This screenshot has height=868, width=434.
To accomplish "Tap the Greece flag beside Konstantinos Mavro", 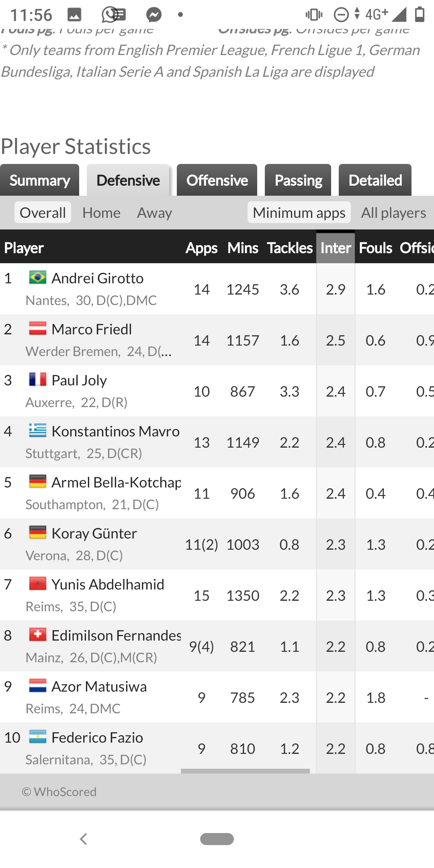I will [x=38, y=430].
